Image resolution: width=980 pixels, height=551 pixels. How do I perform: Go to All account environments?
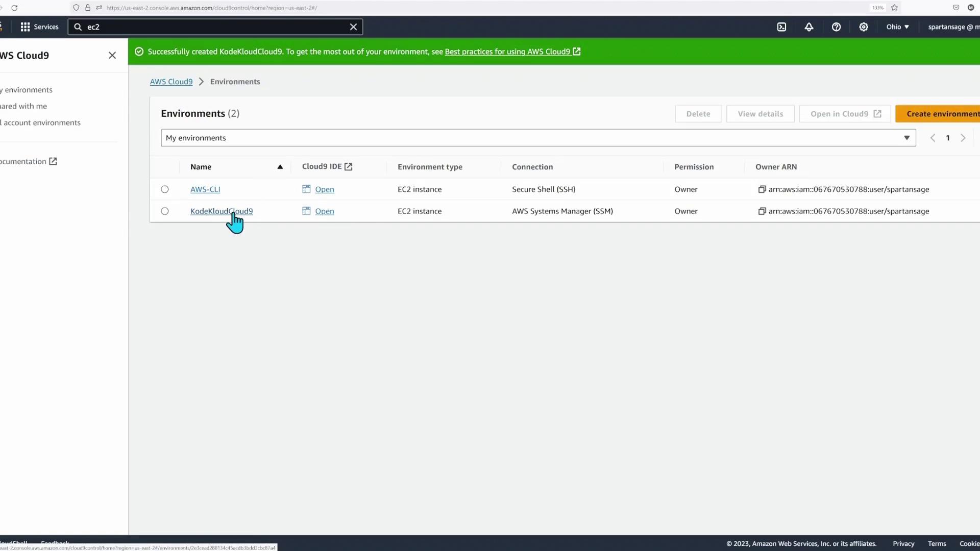pyautogui.click(x=42, y=122)
